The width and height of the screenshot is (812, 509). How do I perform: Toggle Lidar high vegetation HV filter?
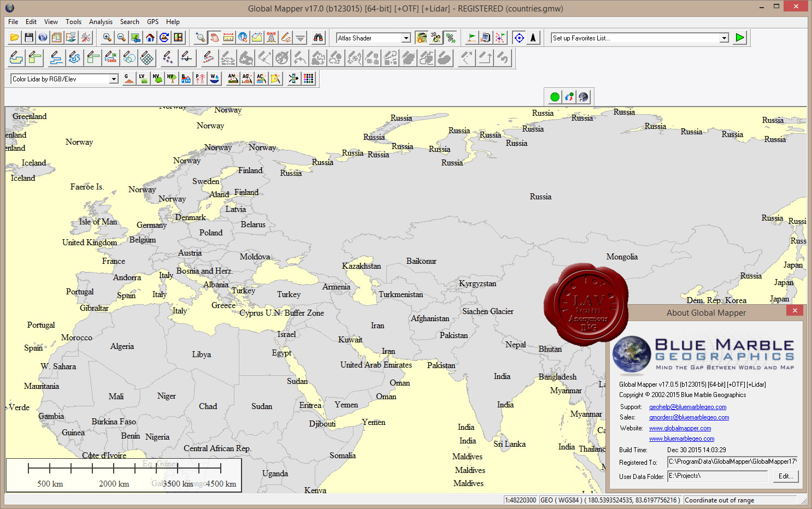point(172,79)
